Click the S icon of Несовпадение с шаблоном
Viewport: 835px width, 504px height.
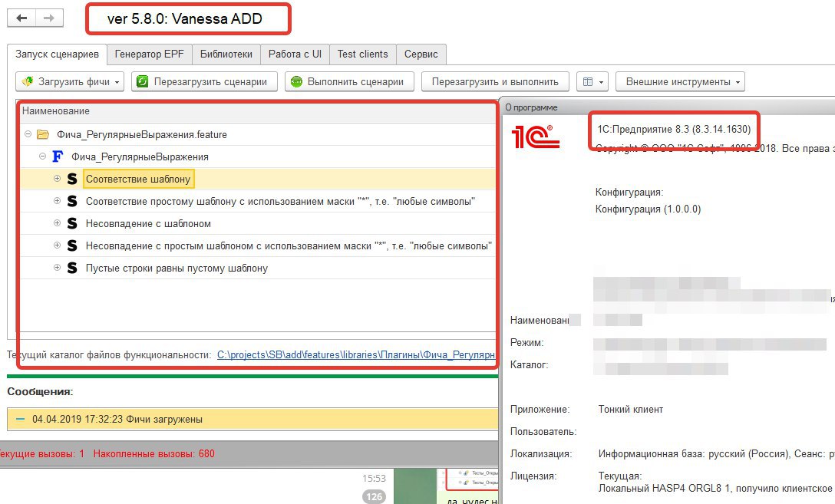point(72,223)
